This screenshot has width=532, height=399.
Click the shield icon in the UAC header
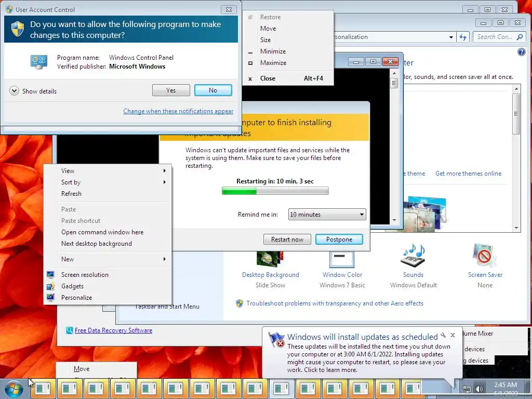point(18,29)
